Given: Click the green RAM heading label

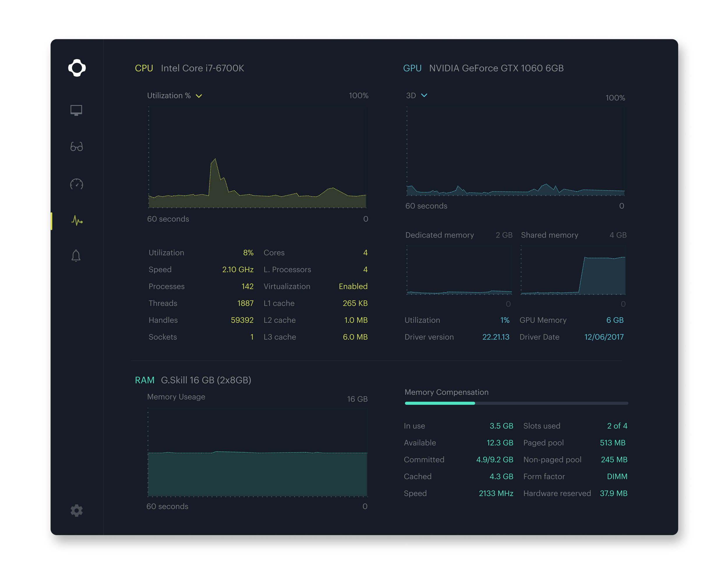Looking at the screenshot, I should (144, 380).
